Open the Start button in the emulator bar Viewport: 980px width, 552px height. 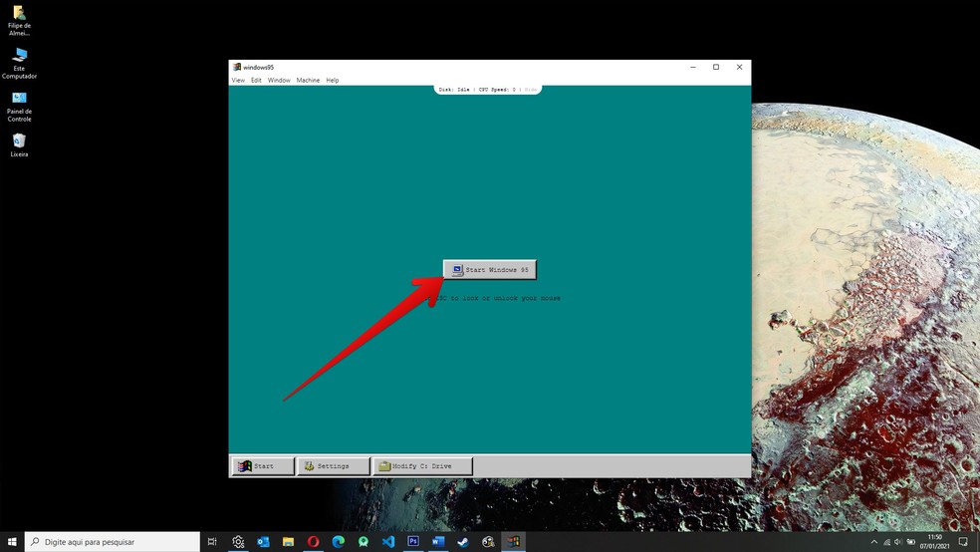[x=263, y=465]
